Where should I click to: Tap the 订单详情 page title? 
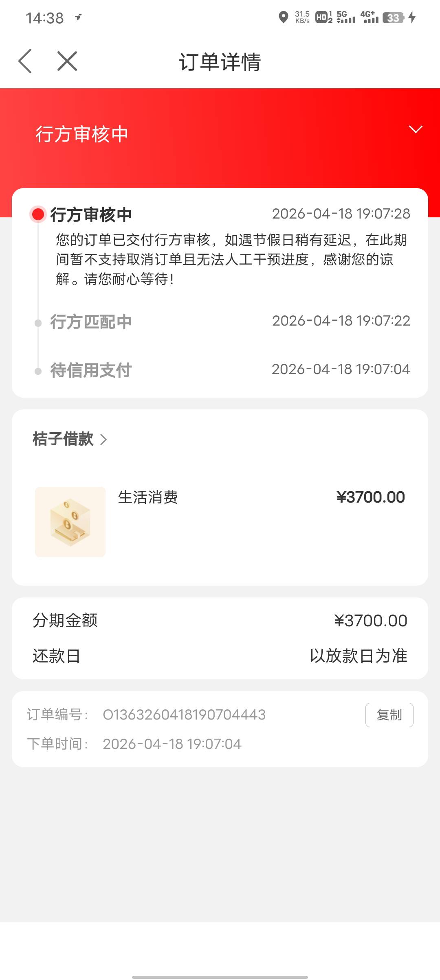(220, 62)
